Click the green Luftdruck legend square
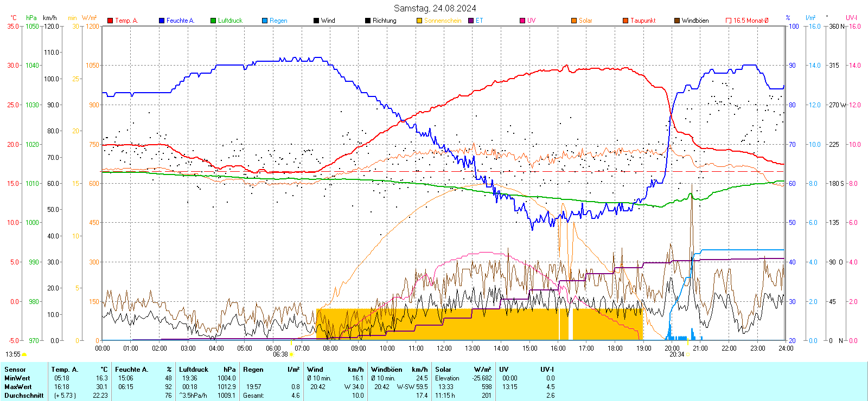Image resolution: width=868 pixels, height=401 pixels. 213,21
